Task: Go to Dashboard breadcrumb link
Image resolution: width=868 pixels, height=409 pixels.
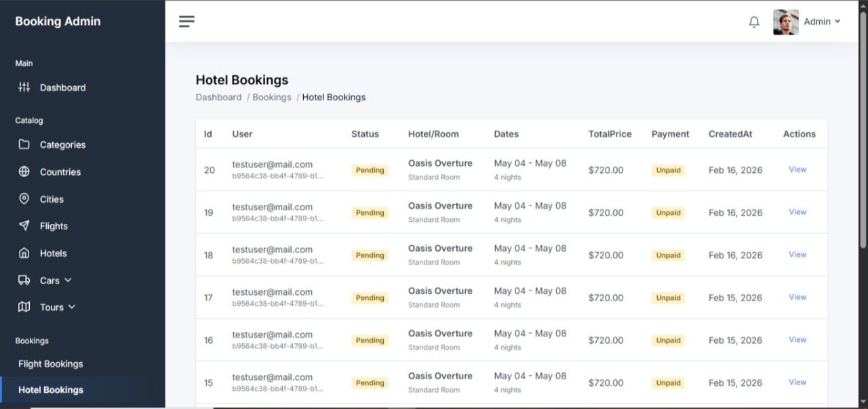Action: point(218,98)
